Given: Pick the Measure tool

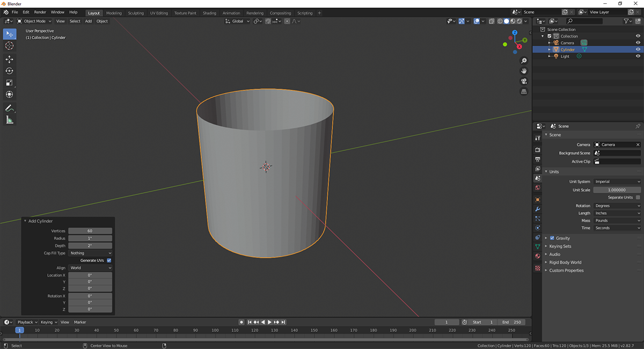Looking at the screenshot, I should coord(9,120).
